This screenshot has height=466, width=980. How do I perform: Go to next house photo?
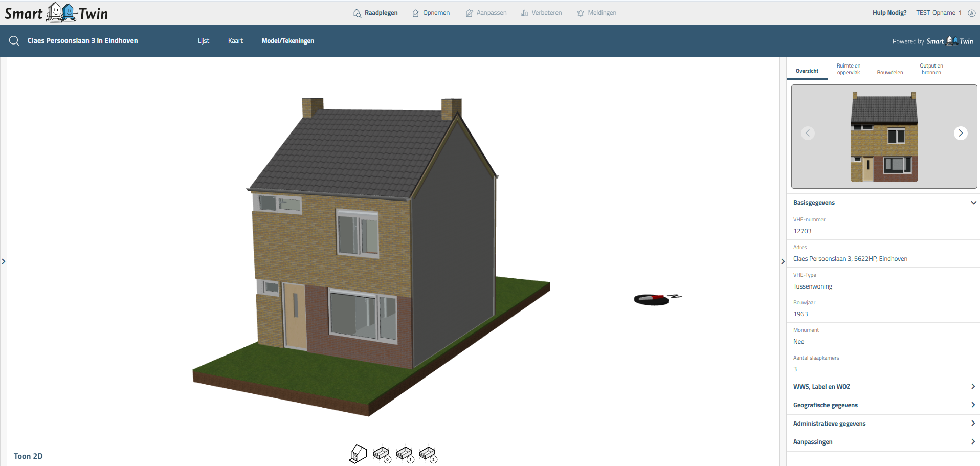point(960,133)
